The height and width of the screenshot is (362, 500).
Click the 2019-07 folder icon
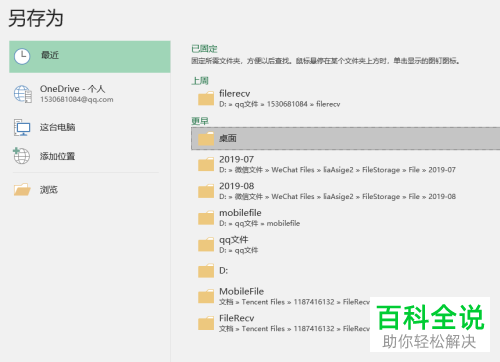point(206,164)
